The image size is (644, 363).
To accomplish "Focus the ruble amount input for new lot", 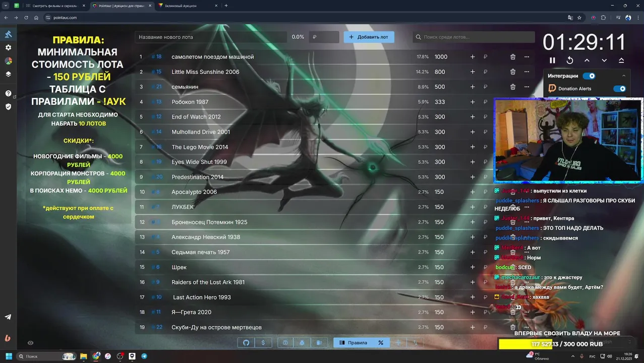I will [324, 37].
